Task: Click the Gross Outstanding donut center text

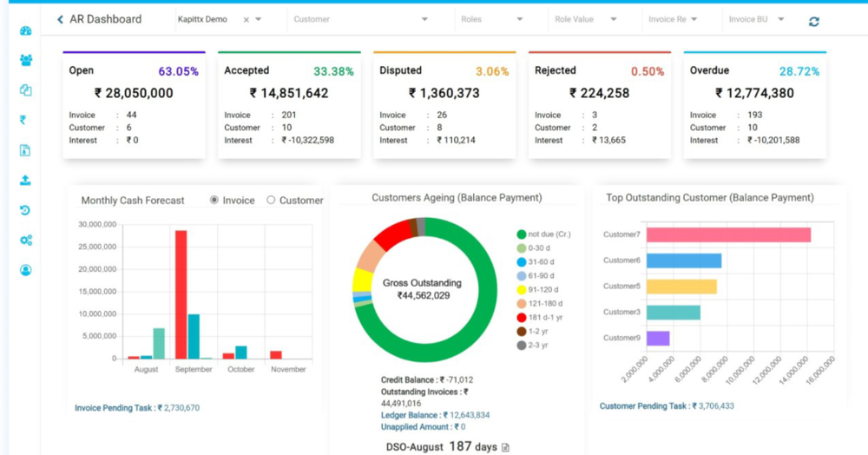Action: tap(423, 289)
